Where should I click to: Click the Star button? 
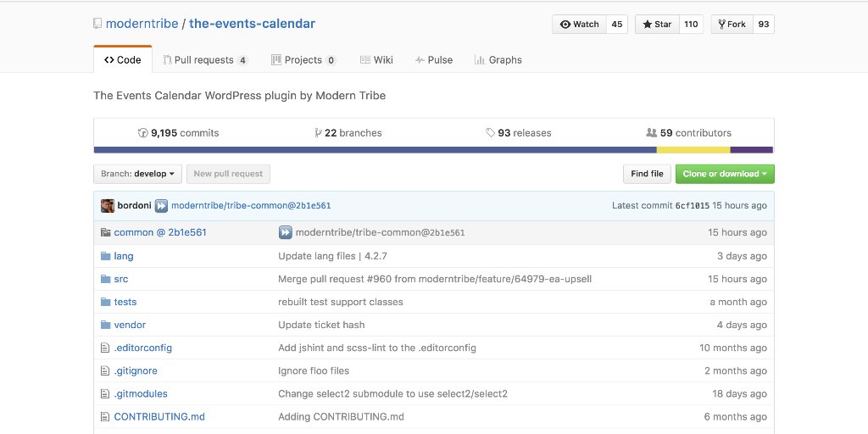pos(657,25)
